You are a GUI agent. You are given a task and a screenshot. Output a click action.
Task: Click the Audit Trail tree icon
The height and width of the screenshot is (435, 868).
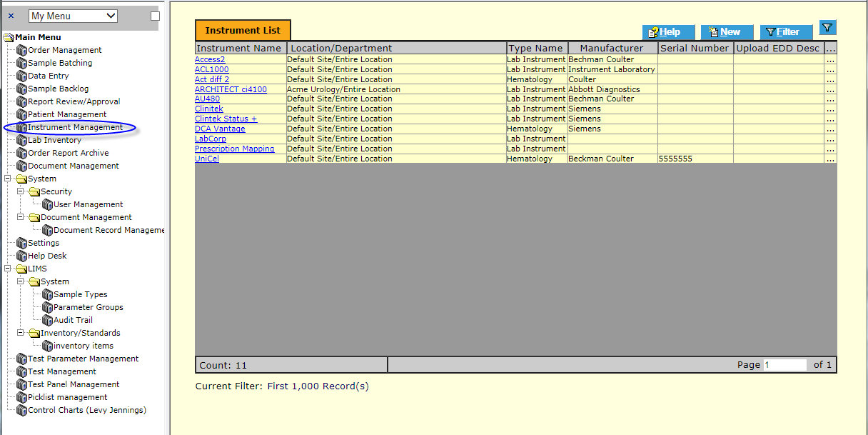[47, 320]
